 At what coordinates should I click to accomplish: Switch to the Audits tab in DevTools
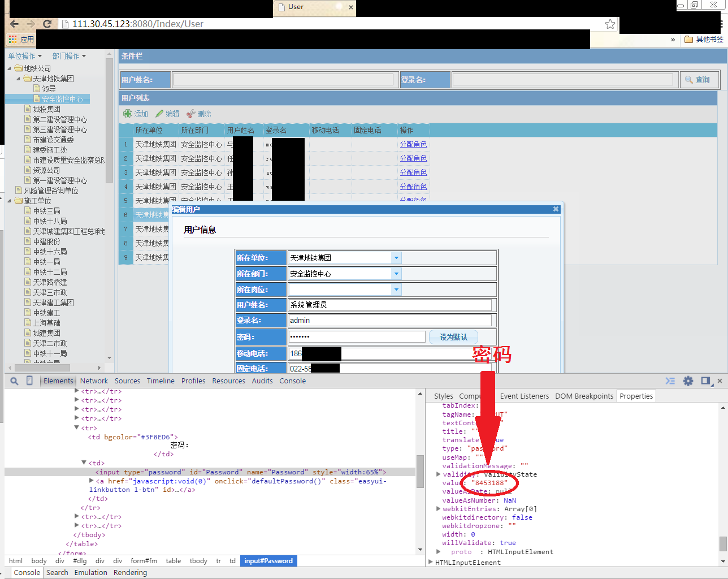click(x=262, y=381)
